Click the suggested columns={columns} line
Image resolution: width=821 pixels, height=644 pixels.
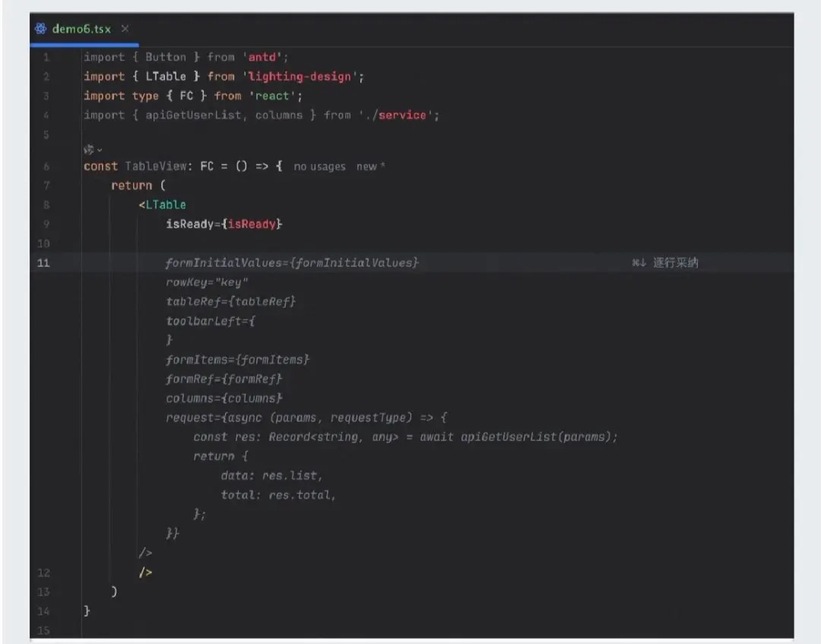click(224, 398)
